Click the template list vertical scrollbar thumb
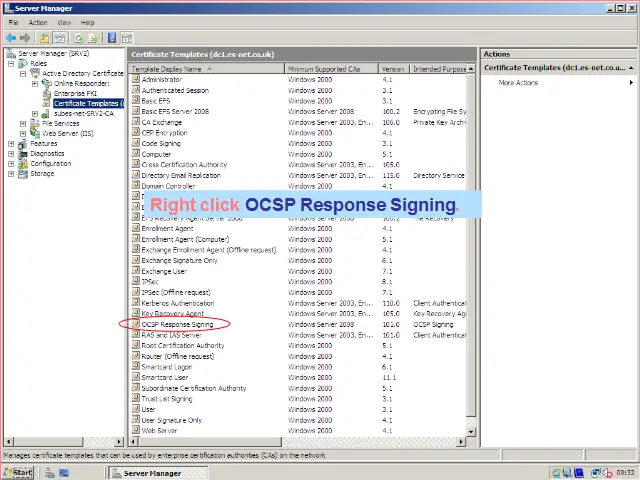 click(x=471, y=246)
